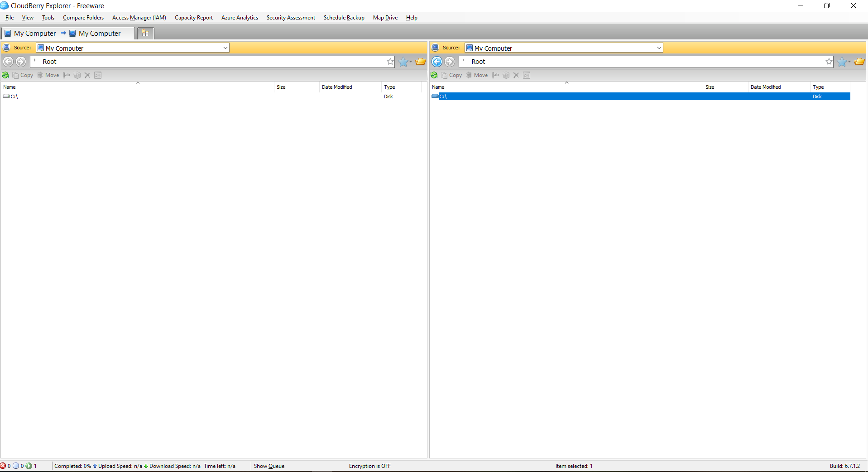Image resolution: width=868 pixels, height=472 pixels.
Task: Click the new tab icon button
Action: pos(145,33)
